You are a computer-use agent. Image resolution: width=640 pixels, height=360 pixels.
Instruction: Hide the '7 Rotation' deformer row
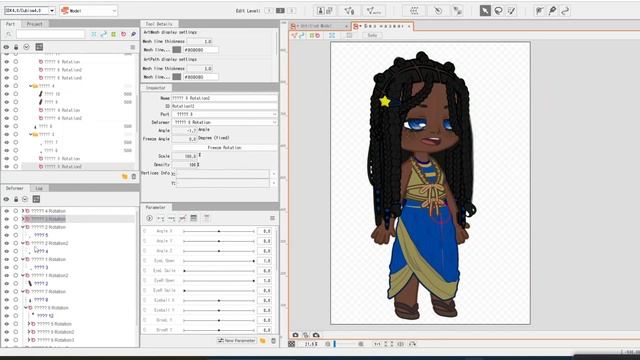[6, 291]
